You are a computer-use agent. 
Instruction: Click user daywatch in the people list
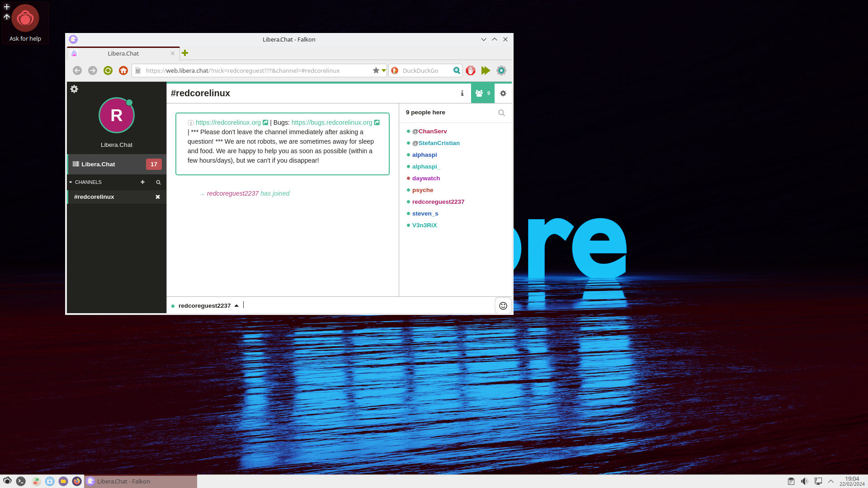[x=426, y=178]
